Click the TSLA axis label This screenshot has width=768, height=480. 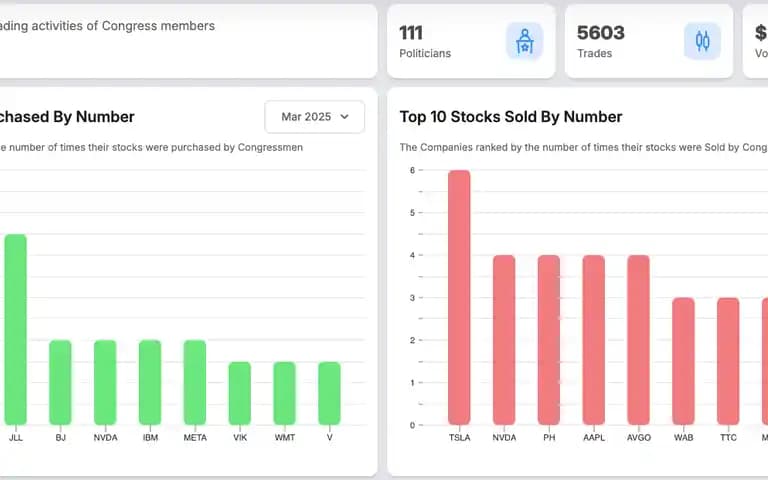pos(459,437)
